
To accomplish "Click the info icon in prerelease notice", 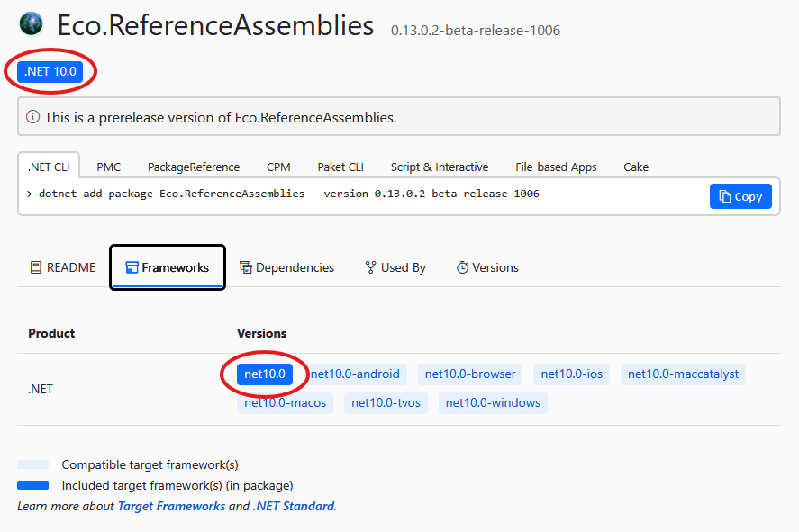I will pyautogui.click(x=32, y=117).
